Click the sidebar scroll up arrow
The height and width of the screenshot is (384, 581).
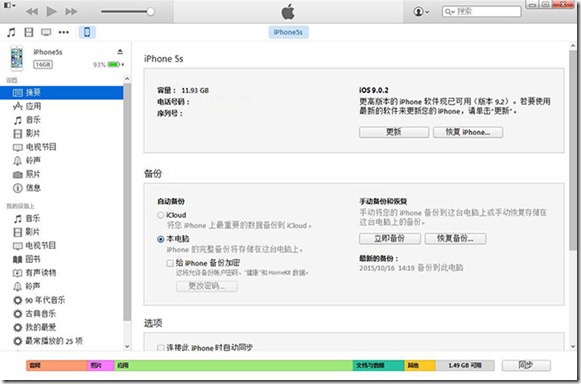(x=127, y=79)
